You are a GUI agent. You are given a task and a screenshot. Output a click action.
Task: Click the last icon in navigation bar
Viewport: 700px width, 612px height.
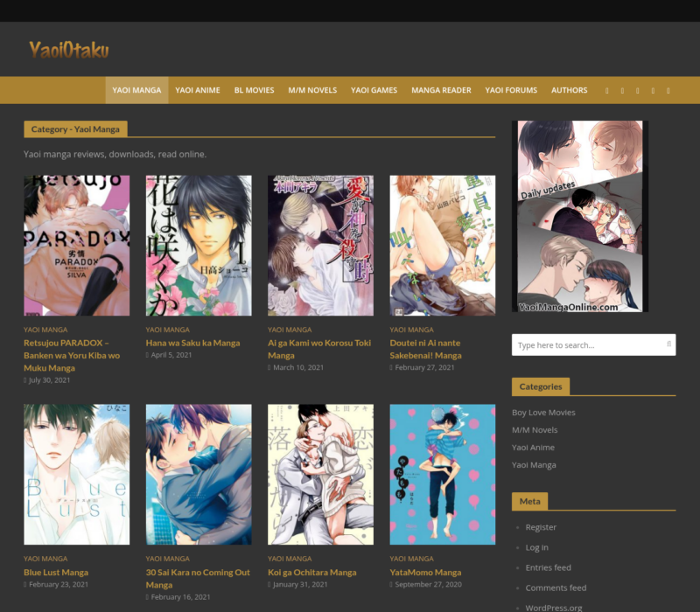668,90
